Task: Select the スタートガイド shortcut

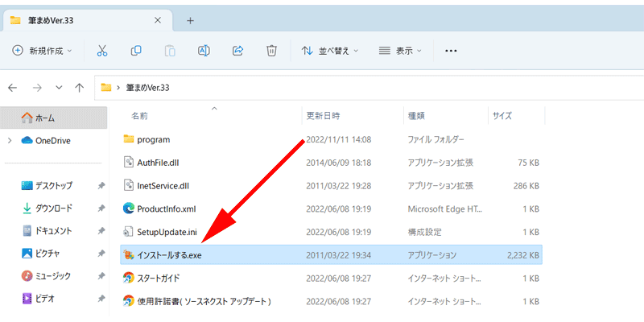Action: tap(331, 279)
